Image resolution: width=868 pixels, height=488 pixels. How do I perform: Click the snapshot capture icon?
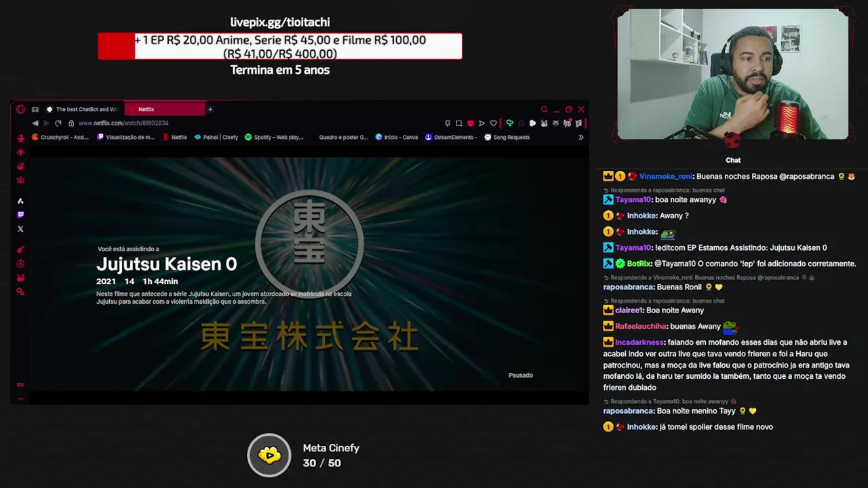pyautogui.click(x=459, y=123)
